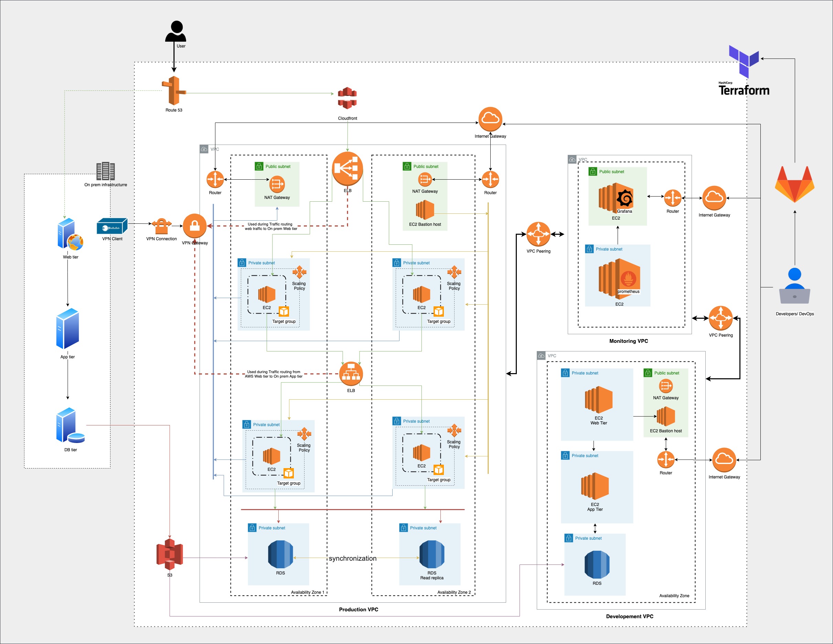
Task: Select the Cloudfront icon
Action: click(x=347, y=98)
